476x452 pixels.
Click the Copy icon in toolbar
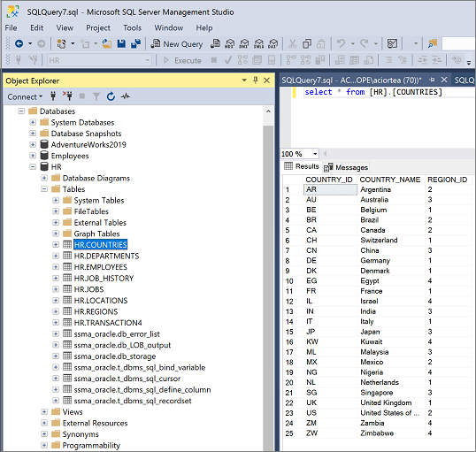(307, 44)
